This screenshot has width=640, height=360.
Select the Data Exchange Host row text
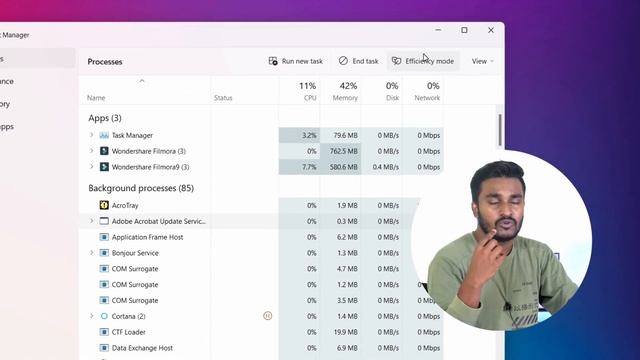(x=142, y=348)
